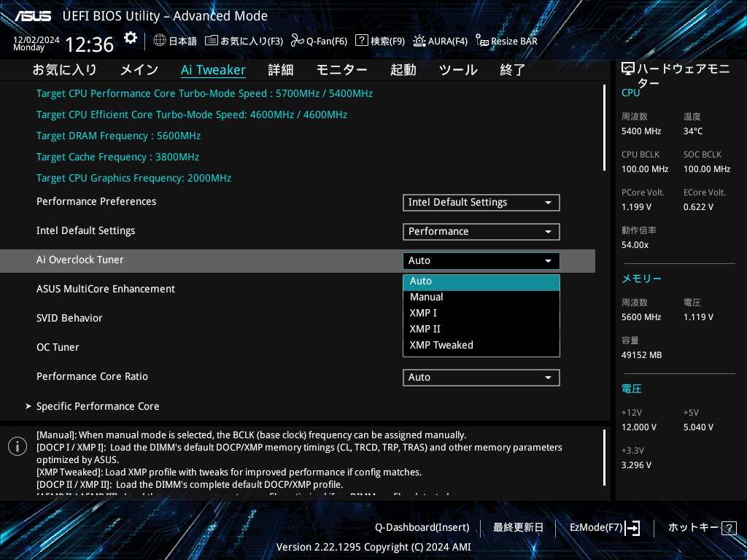Open the 詳細 tab
The image size is (747, 560).
(281, 70)
